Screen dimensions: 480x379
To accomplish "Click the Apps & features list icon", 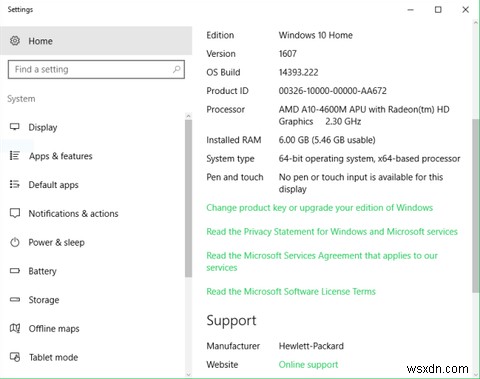I will [15, 155].
